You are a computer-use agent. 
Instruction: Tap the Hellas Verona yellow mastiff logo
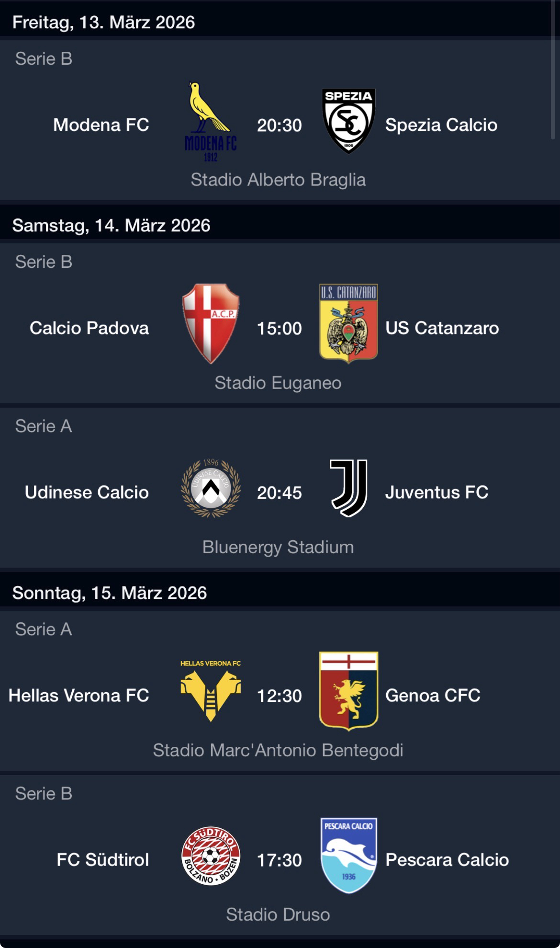(211, 691)
